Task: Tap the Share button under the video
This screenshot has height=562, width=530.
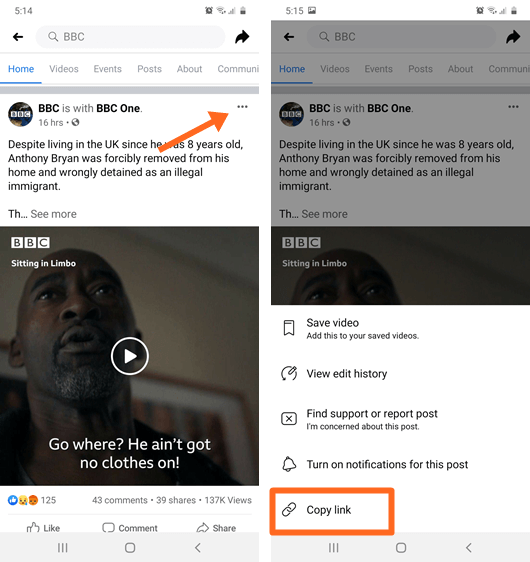Action: pos(216,528)
